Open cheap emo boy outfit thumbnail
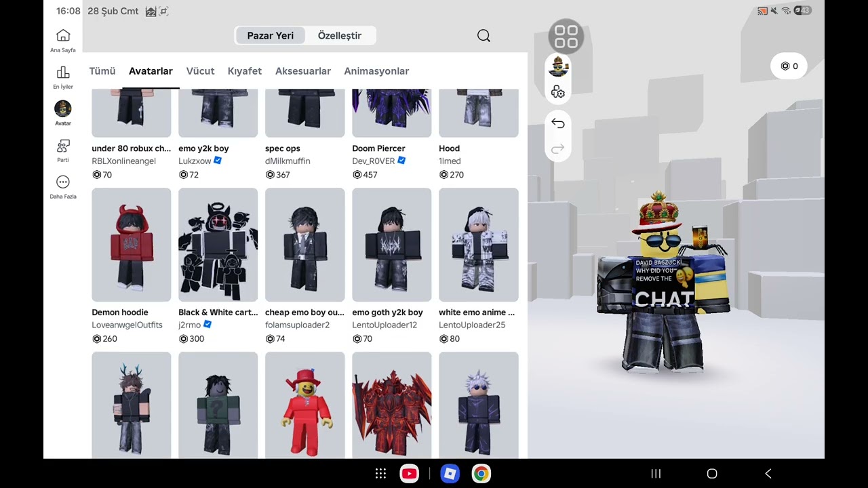Screen dimensions: 868x488 tap(305, 245)
